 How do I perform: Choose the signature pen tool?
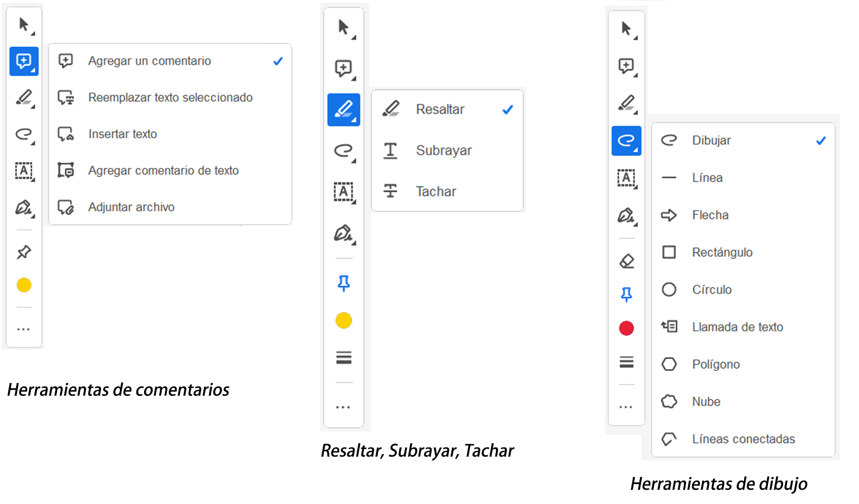pos(24,207)
